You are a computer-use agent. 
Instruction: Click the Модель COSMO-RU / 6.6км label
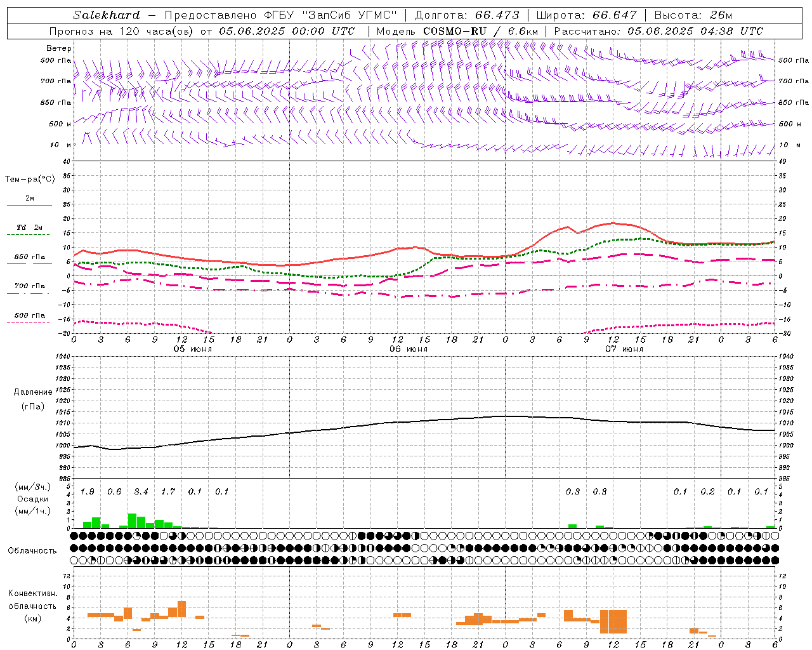pyautogui.click(x=457, y=31)
